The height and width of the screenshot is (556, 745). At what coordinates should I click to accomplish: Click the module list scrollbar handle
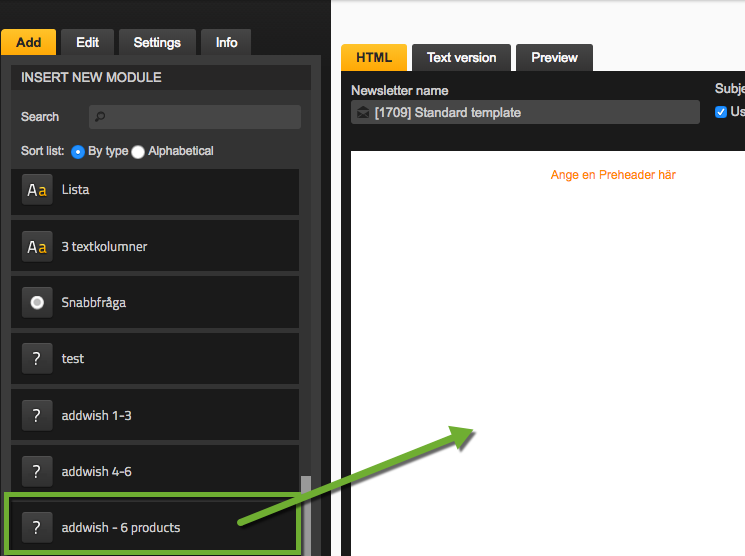(306, 512)
